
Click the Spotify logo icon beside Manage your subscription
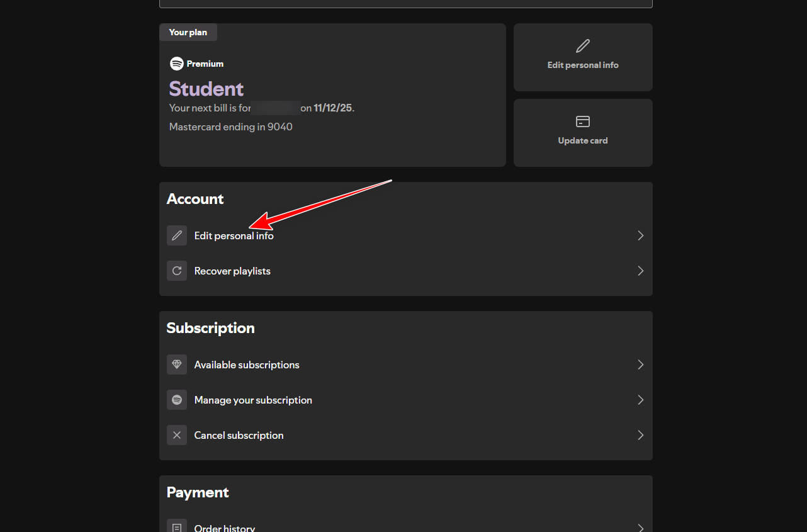177,399
